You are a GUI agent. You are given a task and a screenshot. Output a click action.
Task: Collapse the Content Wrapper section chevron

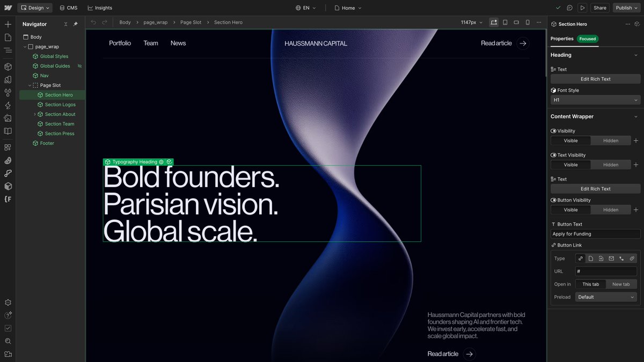tap(636, 116)
